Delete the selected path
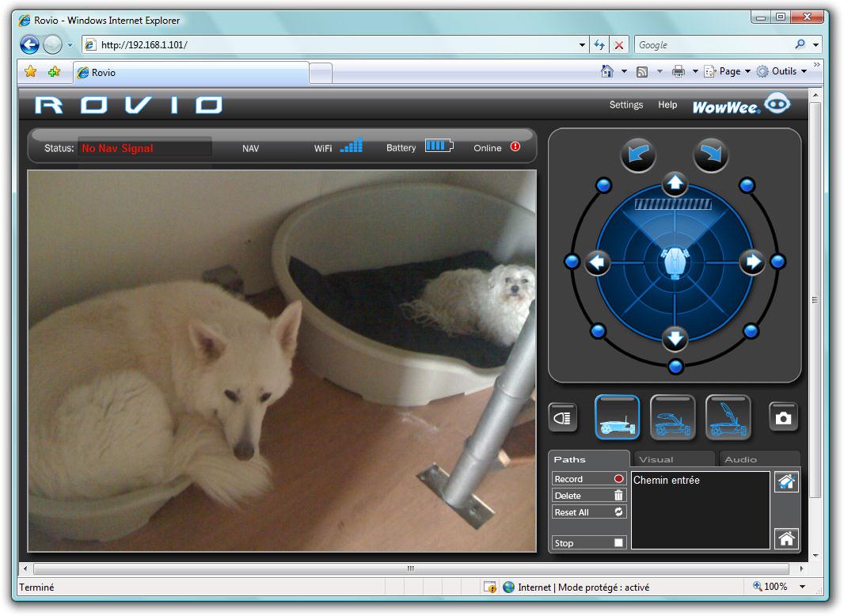 589,496
